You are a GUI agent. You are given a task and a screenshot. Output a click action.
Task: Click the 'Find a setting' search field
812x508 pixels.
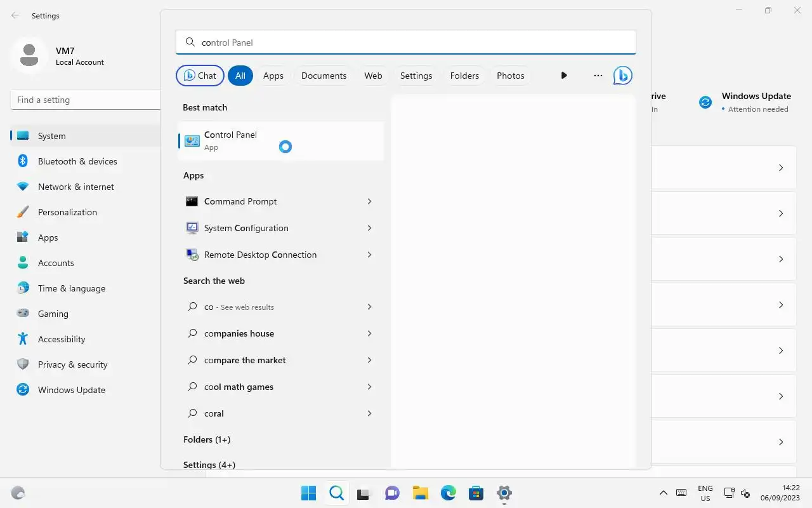coord(85,100)
